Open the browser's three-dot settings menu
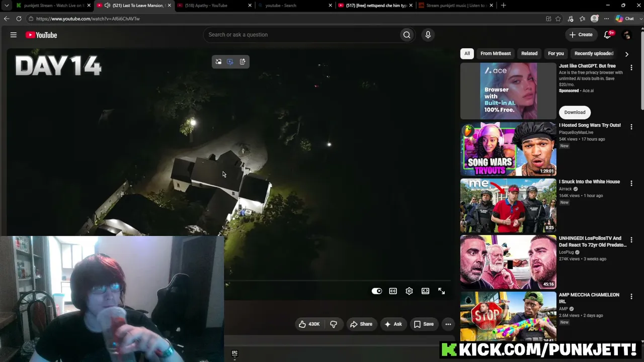 point(606,19)
